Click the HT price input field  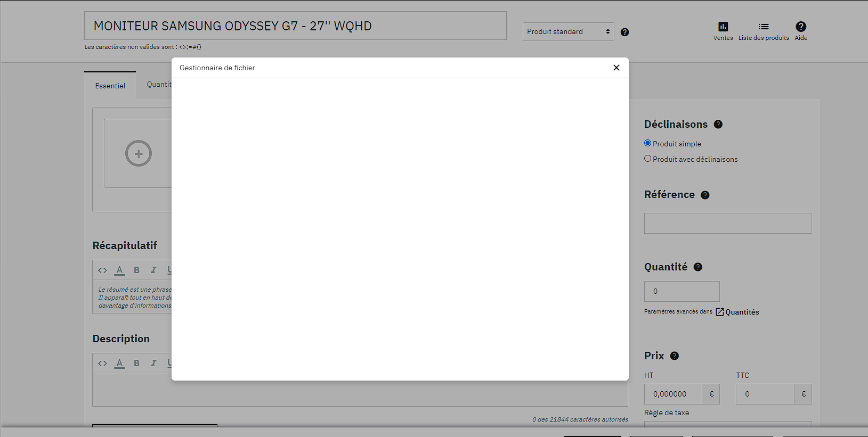(x=674, y=394)
